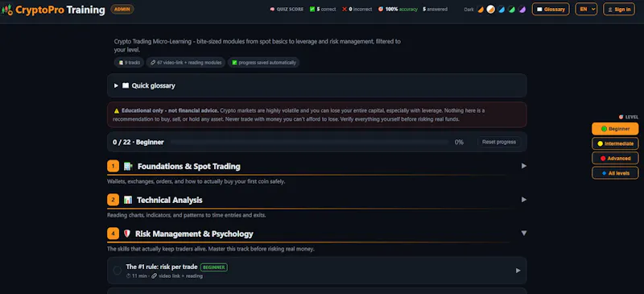Click the CryptoPro Training title

click(x=60, y=10)
